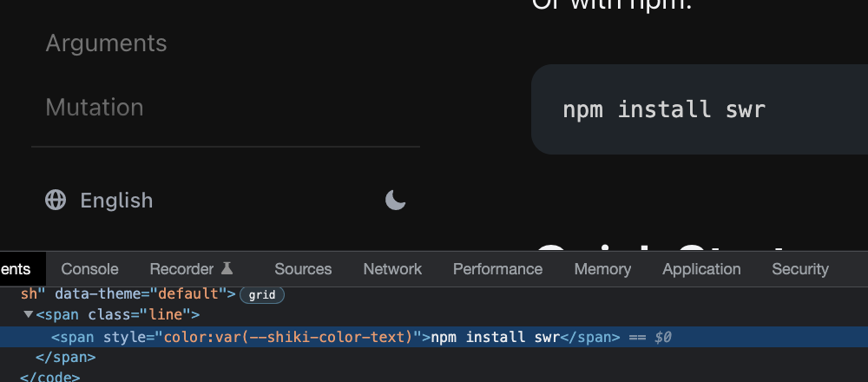Click the color:var(--shiki-color-text) style value
This screenshot has height=382, width=868.
pyautogui.click(x=288, y=337)
